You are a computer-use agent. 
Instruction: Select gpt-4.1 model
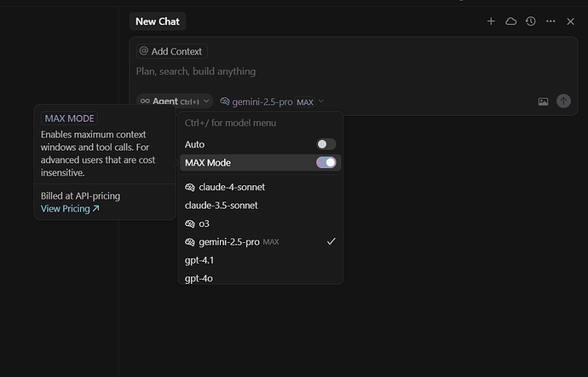(x=260, y=260)
